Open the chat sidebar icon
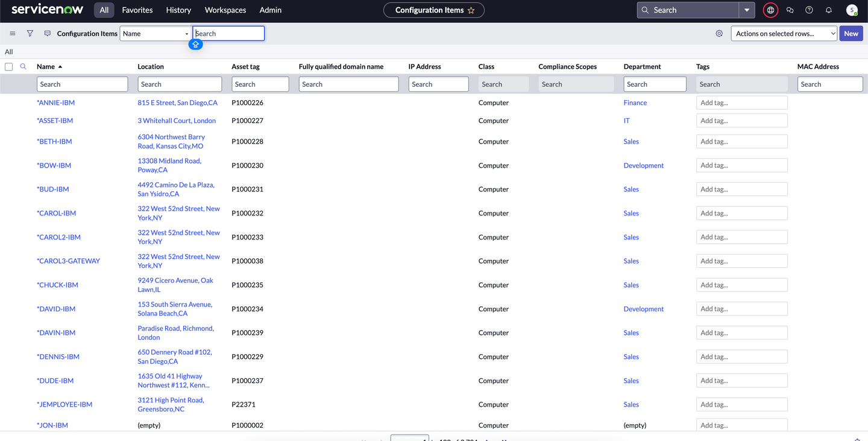This screenshot has width=868, height=441. 790,10
